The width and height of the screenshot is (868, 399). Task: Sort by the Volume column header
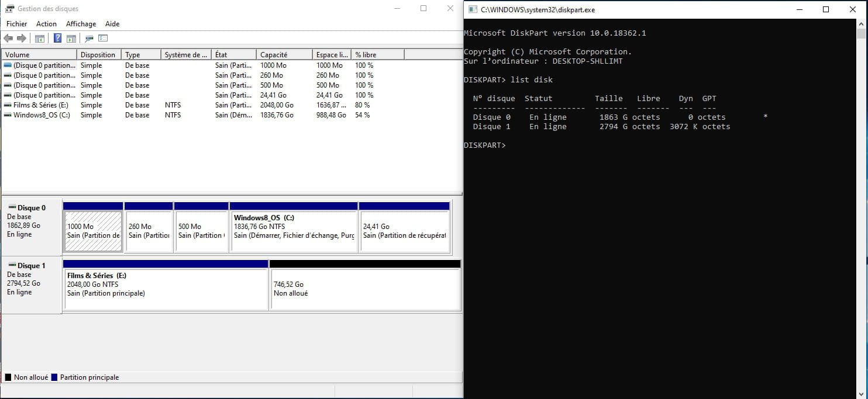39,55
